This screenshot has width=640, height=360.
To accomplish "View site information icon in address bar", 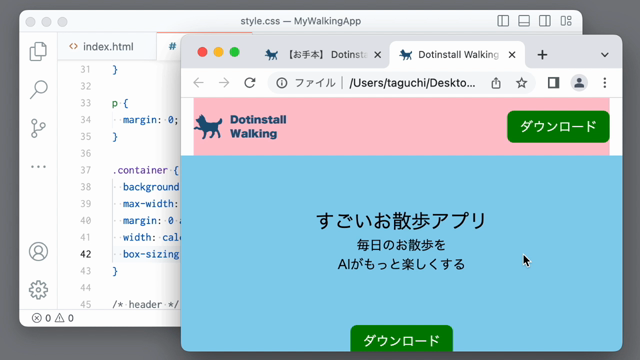I will [282, 83].
